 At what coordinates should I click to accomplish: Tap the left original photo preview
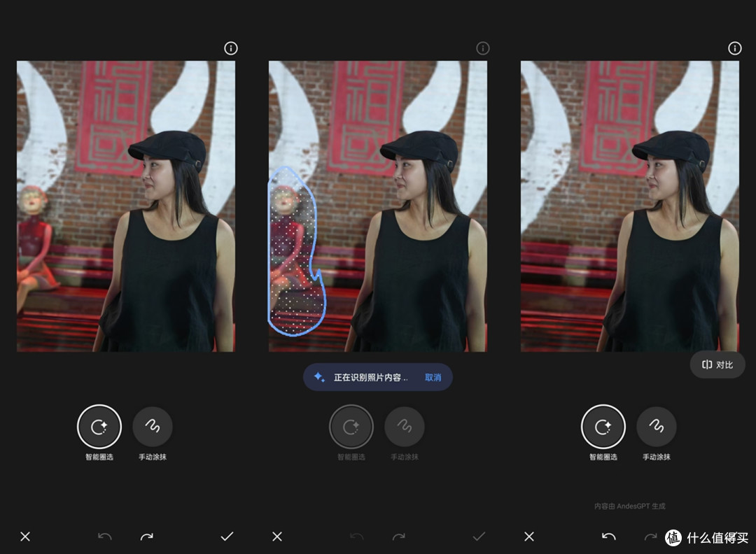(x=126, y=206)
